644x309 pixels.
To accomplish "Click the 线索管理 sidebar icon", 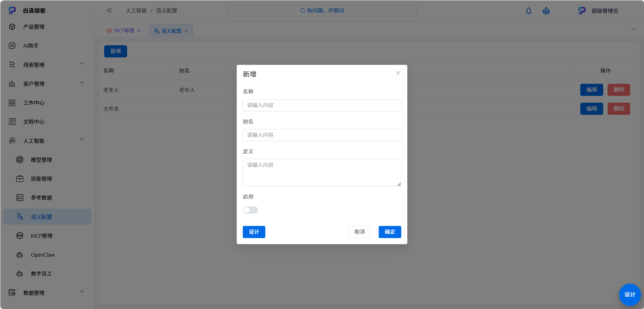I will [x=12, y=65].
